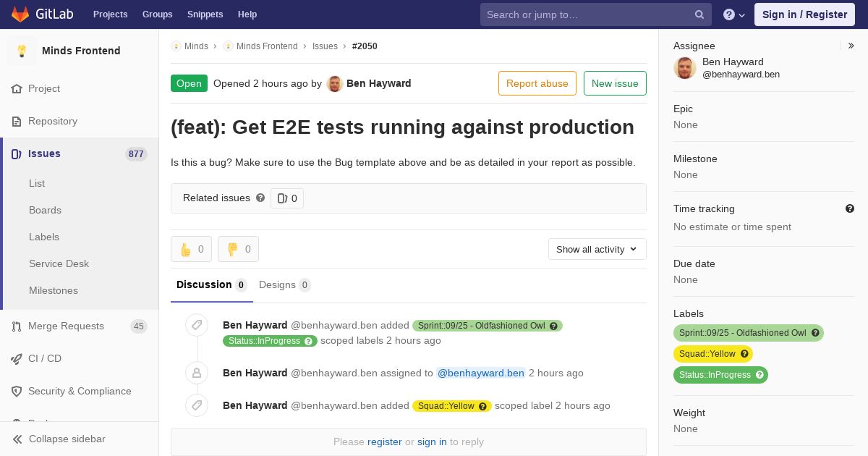Viewport: 868px width, 456px height.
Task: Click the GitLab fox logo
Action: (20, 14)
